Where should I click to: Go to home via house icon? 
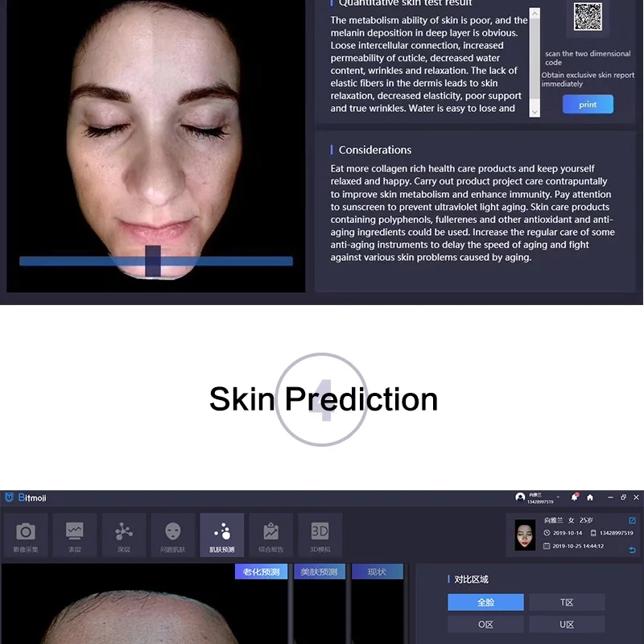point(590,497)
